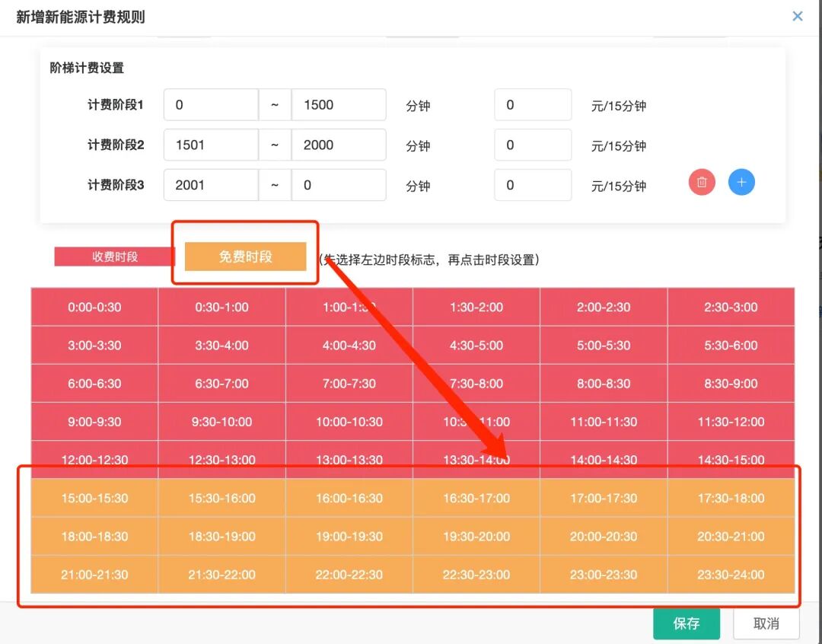Viewport: 822px width, 644px height.
Task: Edit price field for 计费阶段3
Action: pos(533,185)
